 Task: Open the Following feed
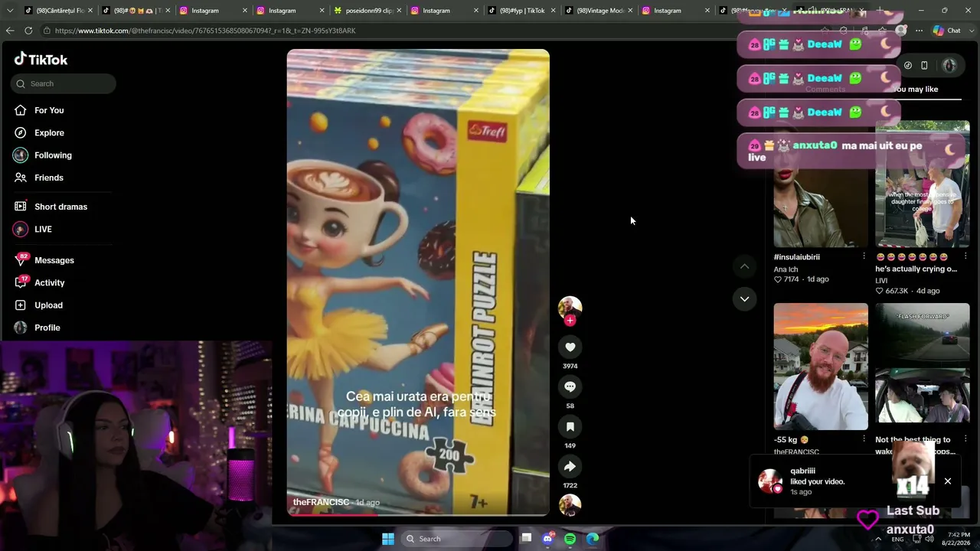click(52, 155)
